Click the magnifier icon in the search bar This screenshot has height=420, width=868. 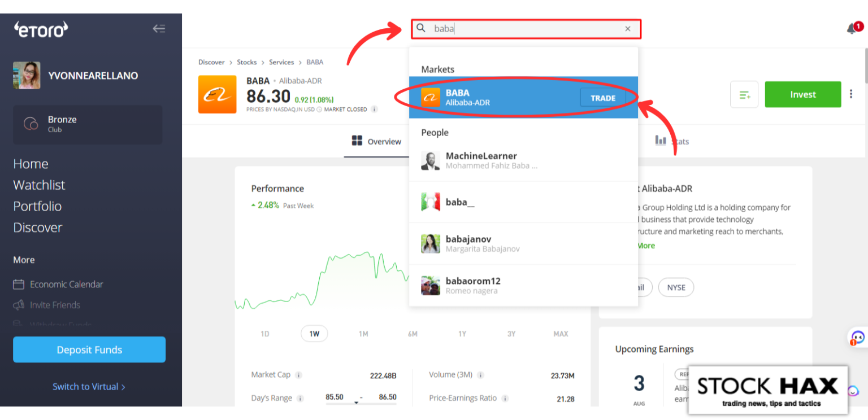tap(421, 28)
